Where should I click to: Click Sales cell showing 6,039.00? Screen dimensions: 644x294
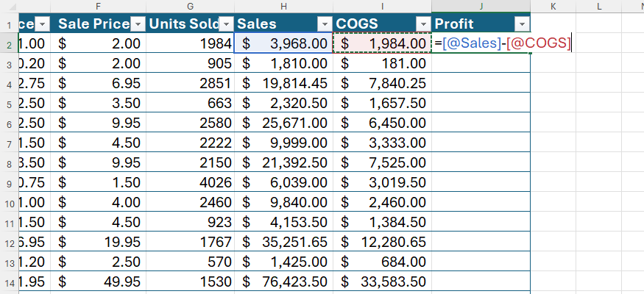point(283,182)
